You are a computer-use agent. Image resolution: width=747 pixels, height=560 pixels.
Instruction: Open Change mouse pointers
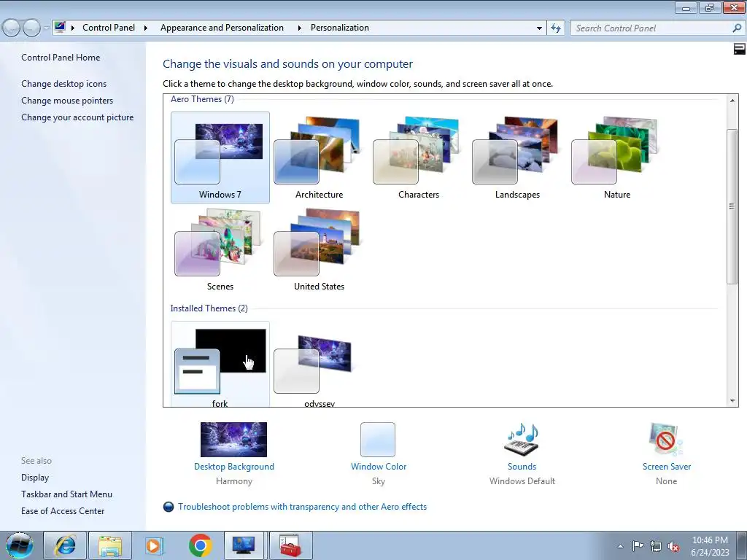[67, 101]
